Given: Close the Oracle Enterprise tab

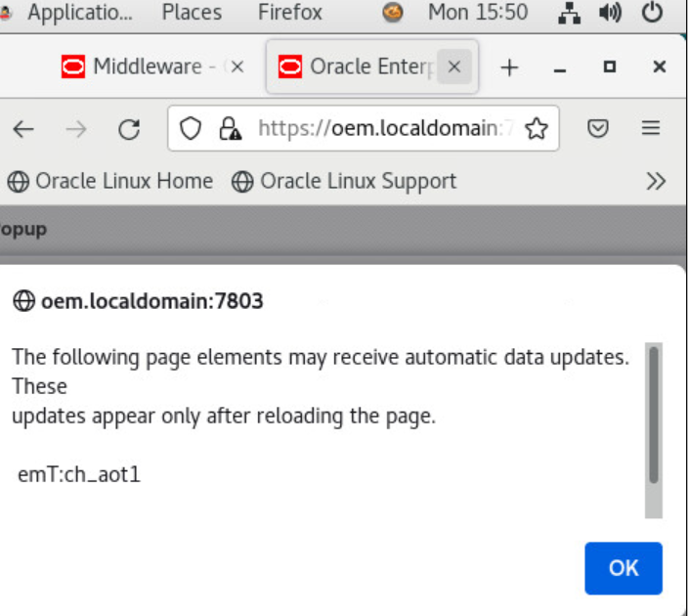Looking at the screenshot, I should click(453, 66).
